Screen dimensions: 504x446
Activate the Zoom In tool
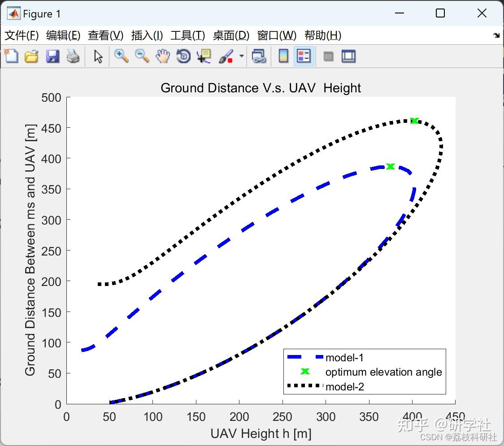(x=121, y=56)
